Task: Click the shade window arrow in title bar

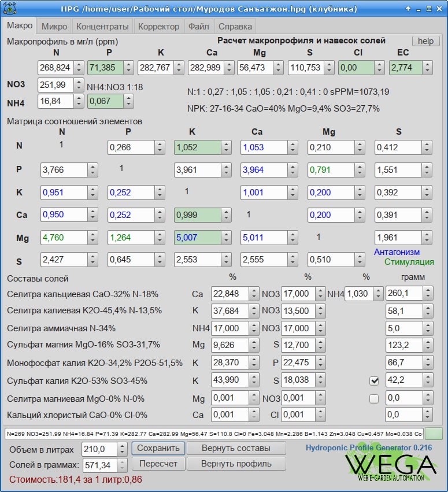Action: coord(408,9)
